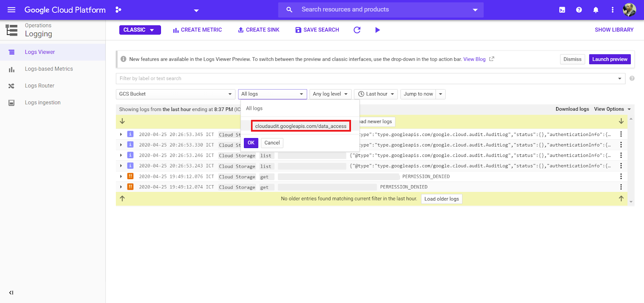Image resolution: width=644 pixels, height=303 pixels.
Task: Click the user account avatar
Action: tap(630, 10)
